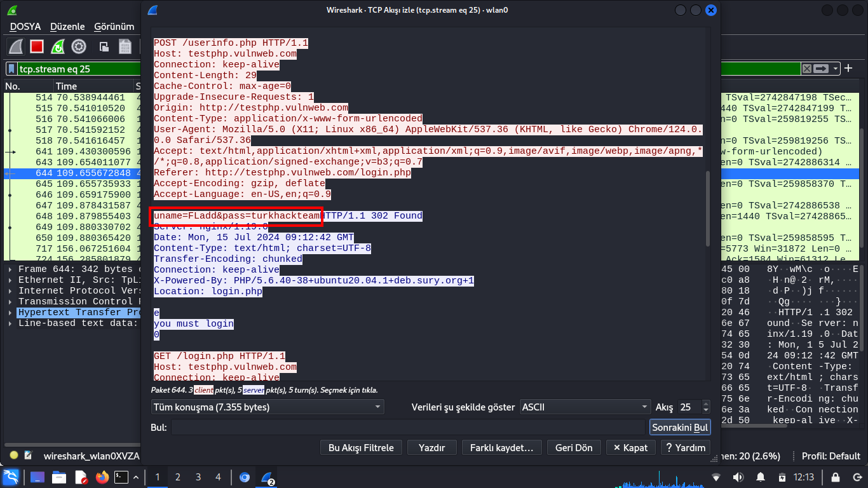This screenshot has height=488, width=868.
Task: Click the 12:13 clock in the panel
Action: [x=804, y=477]
